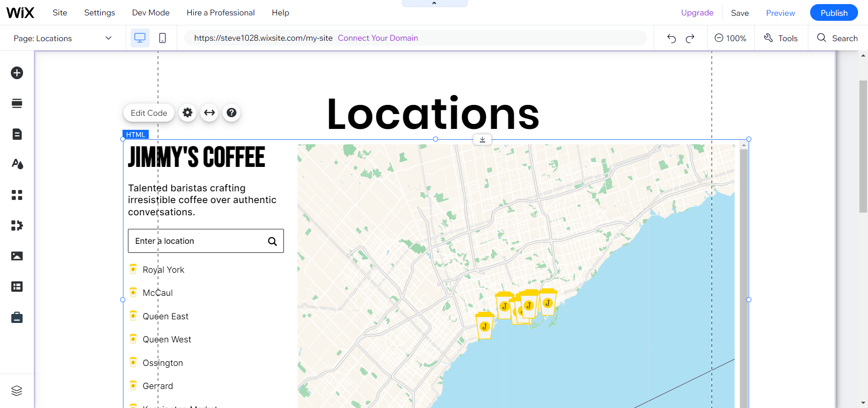Click the Save button

pyautogui.click(x=740, y=13)
